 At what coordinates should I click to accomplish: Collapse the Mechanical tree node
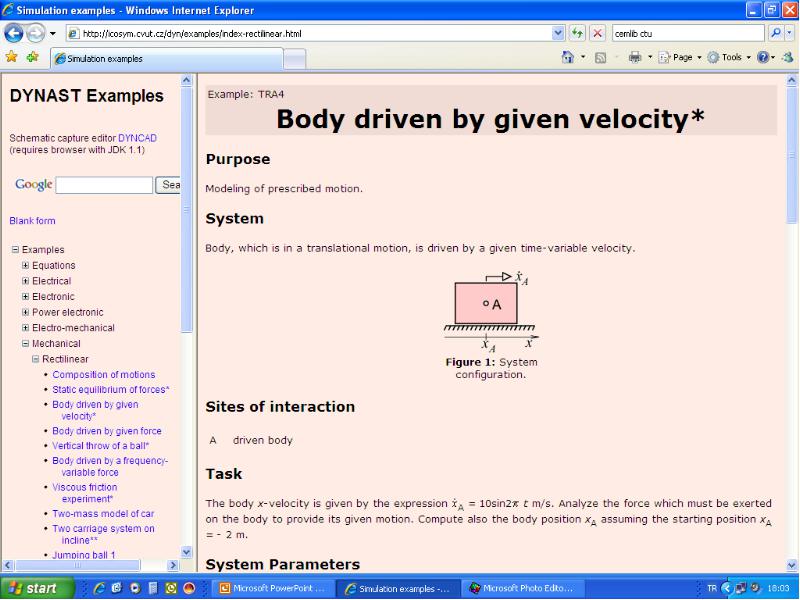click(26, 343)
